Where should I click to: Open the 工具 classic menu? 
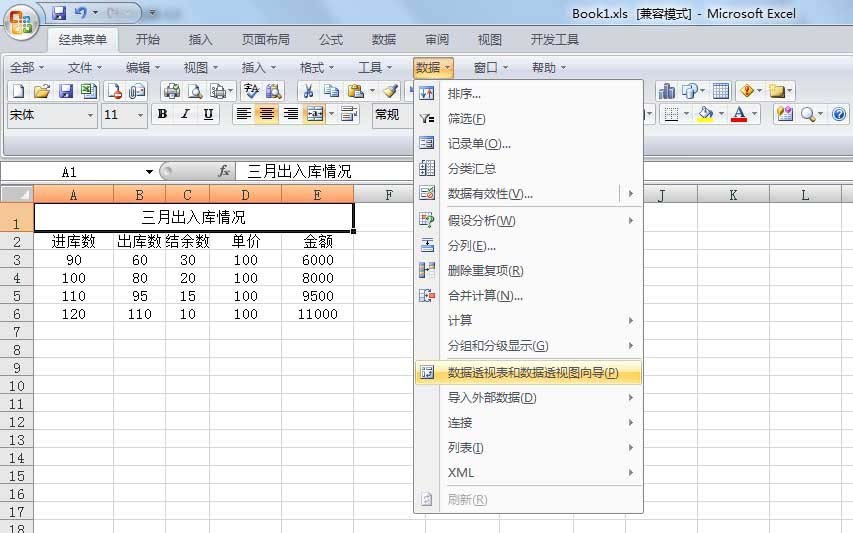click(x=374, y=67)
